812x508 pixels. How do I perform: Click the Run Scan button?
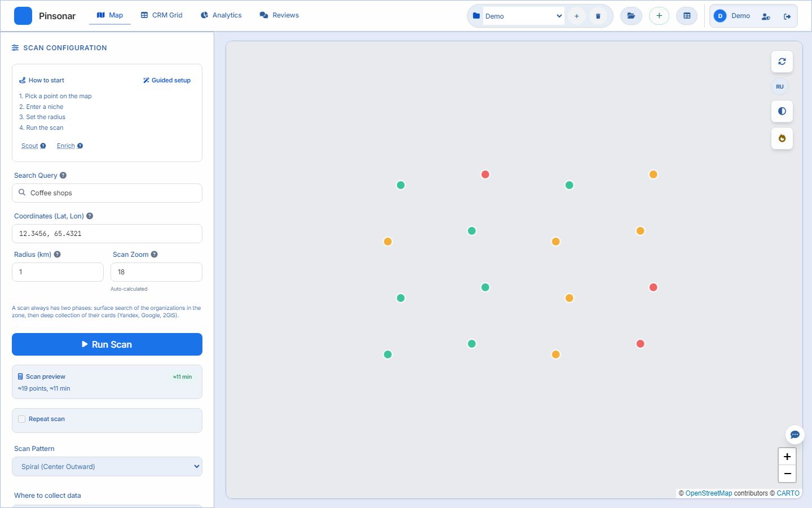click(x=107, y=344)
